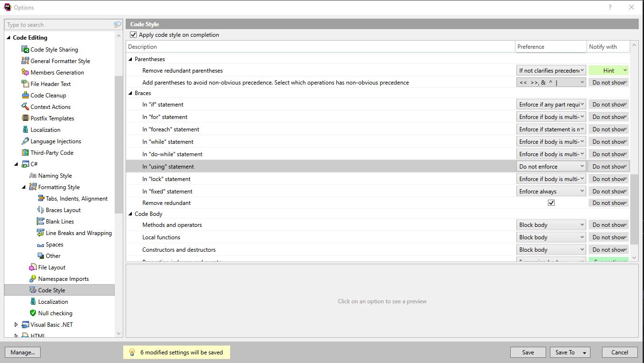Open Hint notification dropdown for redundant parentheses
Image resolution: width=644 pixels, height=363 pixels.
[609, 70]
